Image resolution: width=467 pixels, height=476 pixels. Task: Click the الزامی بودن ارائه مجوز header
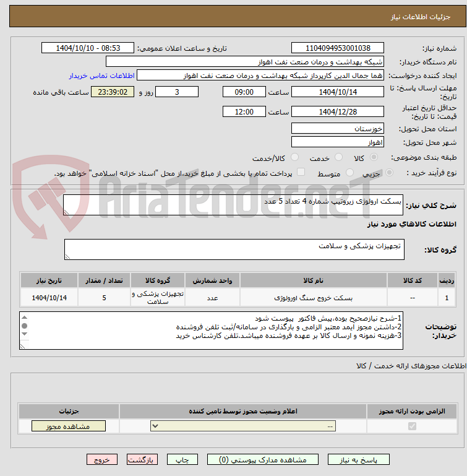pos(412,412)
